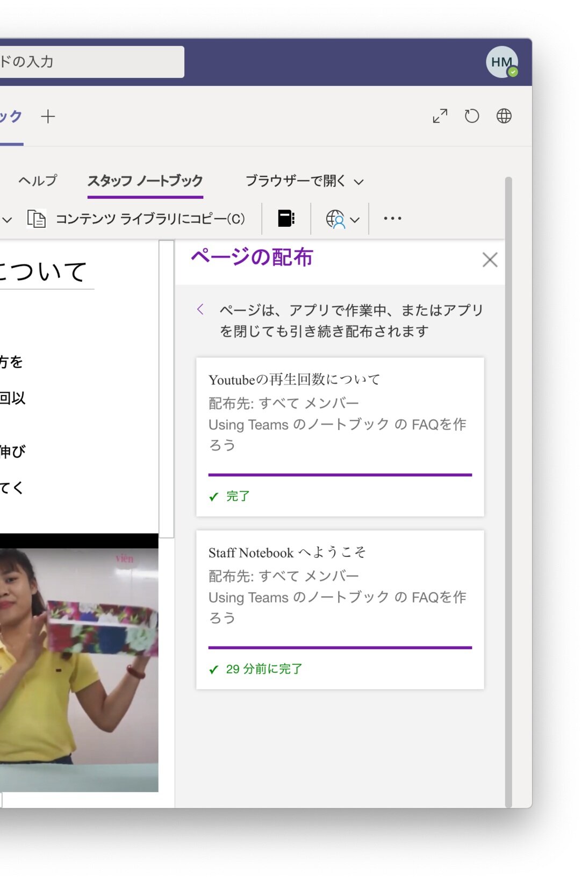
Task: Add a new tab with plus
Action: point(48,117)
